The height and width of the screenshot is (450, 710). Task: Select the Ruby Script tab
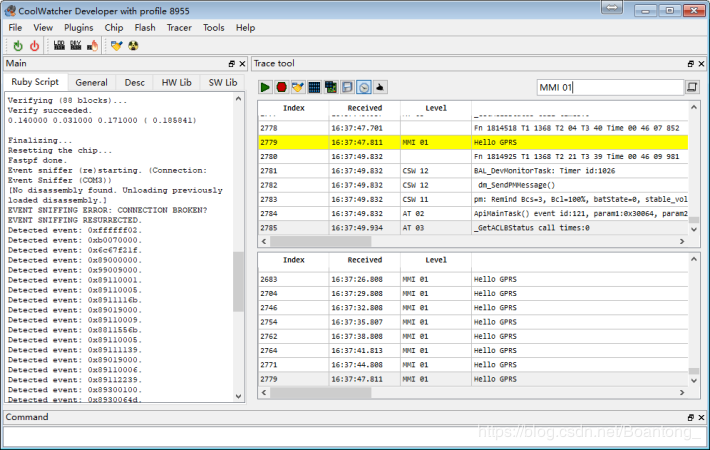35,82
